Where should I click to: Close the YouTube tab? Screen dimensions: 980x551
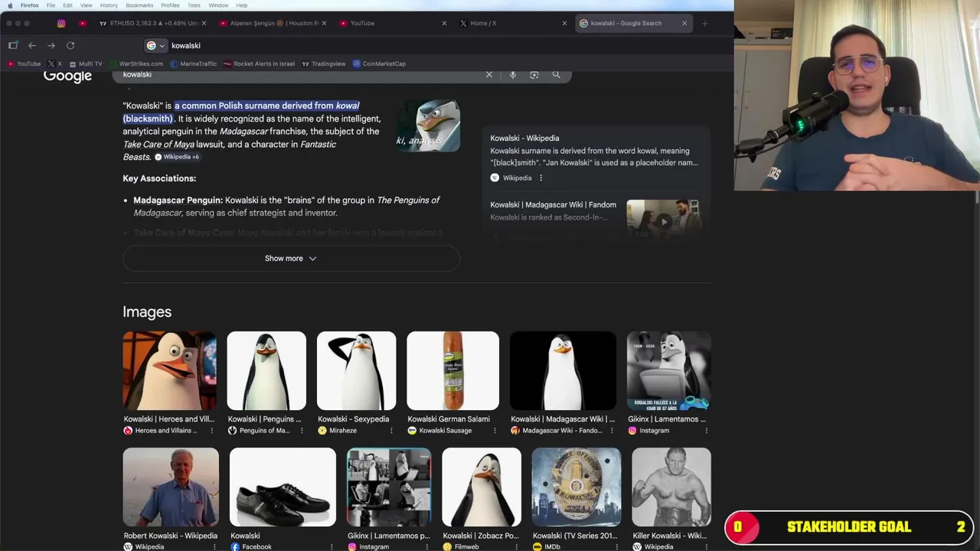(444, 23)
